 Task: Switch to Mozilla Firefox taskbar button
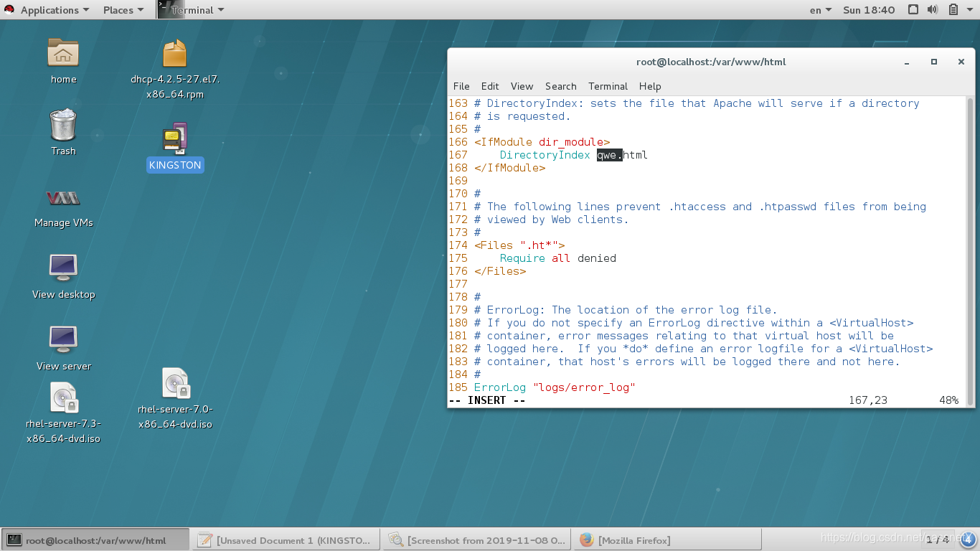coord(668,540)
